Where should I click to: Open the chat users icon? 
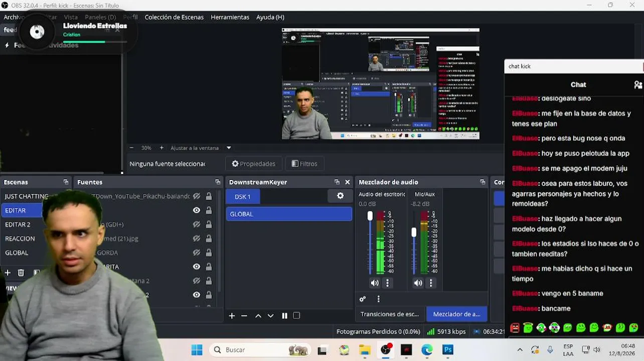point(638,85)
